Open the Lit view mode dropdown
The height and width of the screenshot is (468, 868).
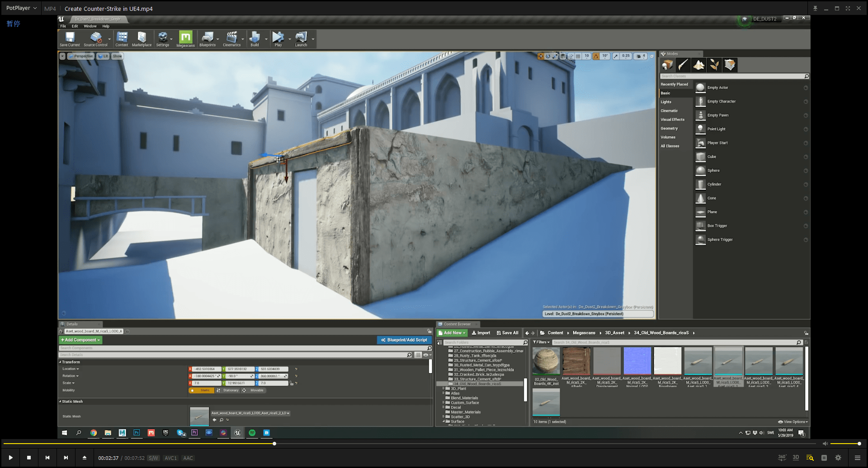103,56
